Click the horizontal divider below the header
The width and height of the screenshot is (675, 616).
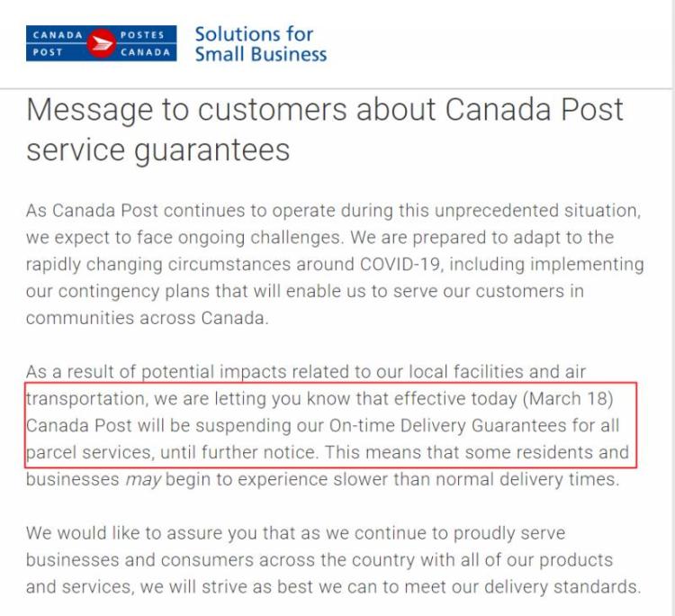(x=336, y=89)
